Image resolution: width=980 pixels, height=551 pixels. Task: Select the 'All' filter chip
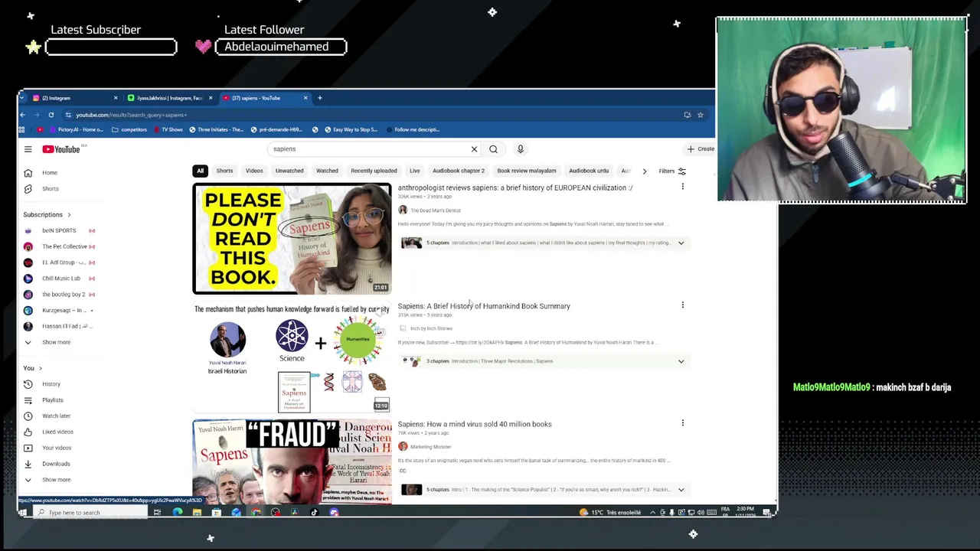[200, 171]
